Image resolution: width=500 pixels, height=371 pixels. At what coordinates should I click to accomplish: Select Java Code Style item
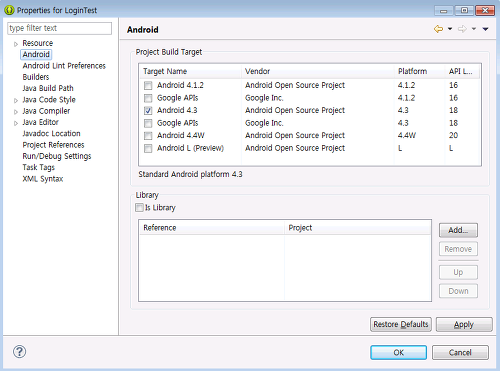(x=49, y=100)
